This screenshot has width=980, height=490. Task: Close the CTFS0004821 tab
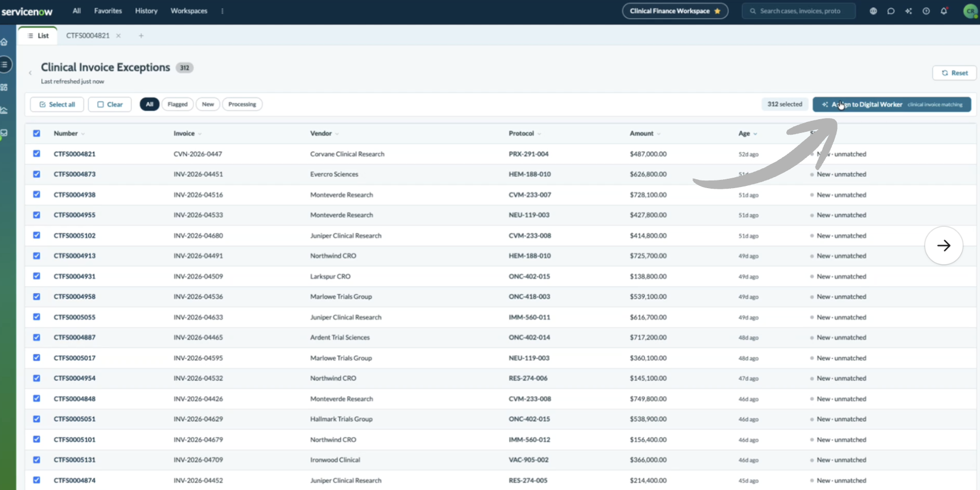118,36
